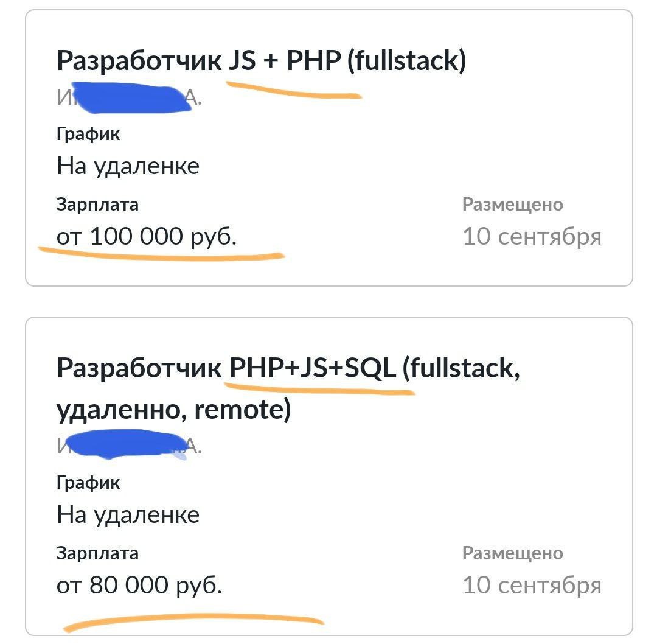Click the "SQL" part of the second title
Viewport: 657px width, 644px height.
tap(370, 368)
